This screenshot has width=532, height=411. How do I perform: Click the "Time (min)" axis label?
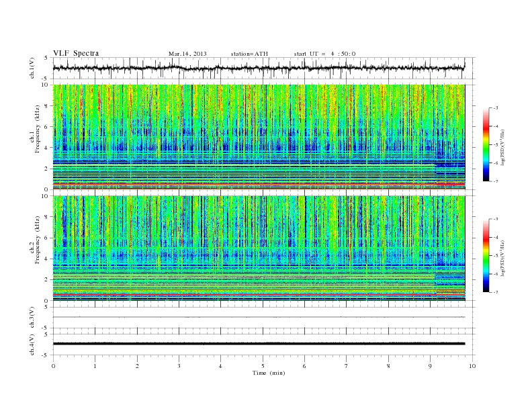click(x=269, y=373)
